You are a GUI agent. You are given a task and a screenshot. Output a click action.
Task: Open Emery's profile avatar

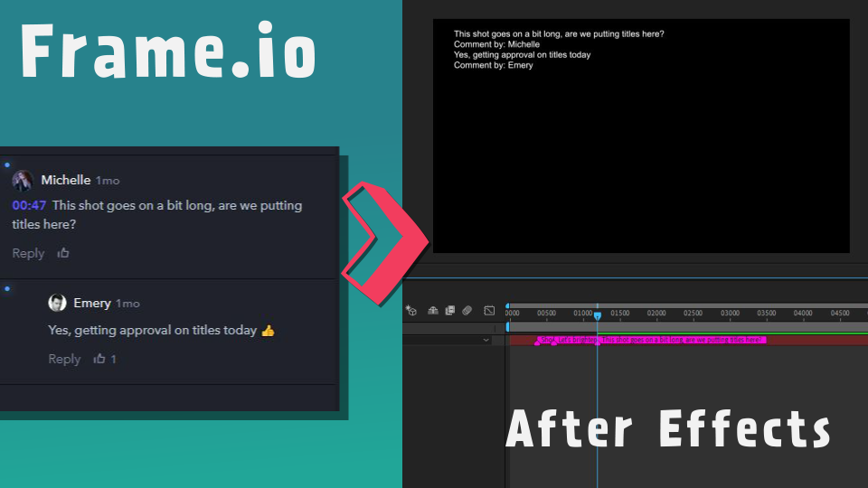[x=57, y=303]
